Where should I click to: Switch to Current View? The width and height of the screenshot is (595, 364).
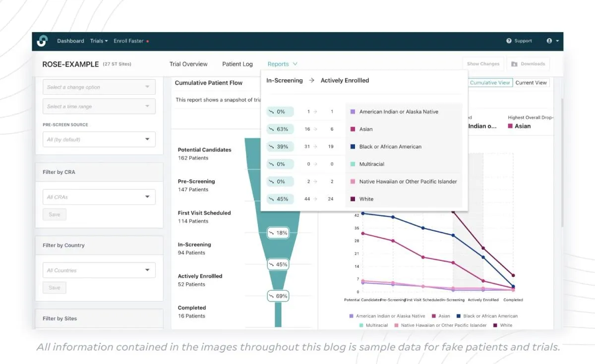click(x=531, y=82)
